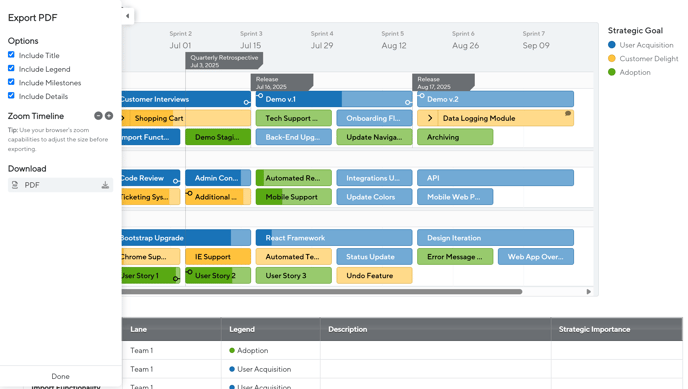Toggle the Include Legend checkbox

tap(11, 68)
